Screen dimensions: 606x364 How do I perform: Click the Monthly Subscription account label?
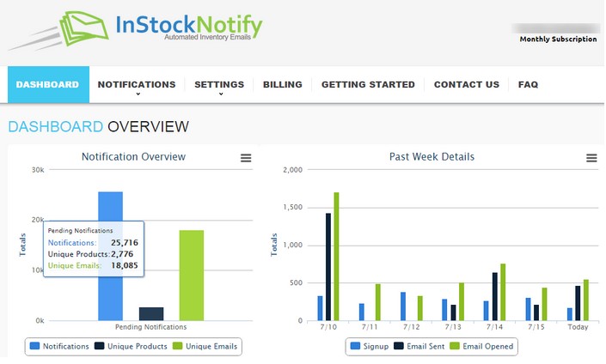point(558,39)
